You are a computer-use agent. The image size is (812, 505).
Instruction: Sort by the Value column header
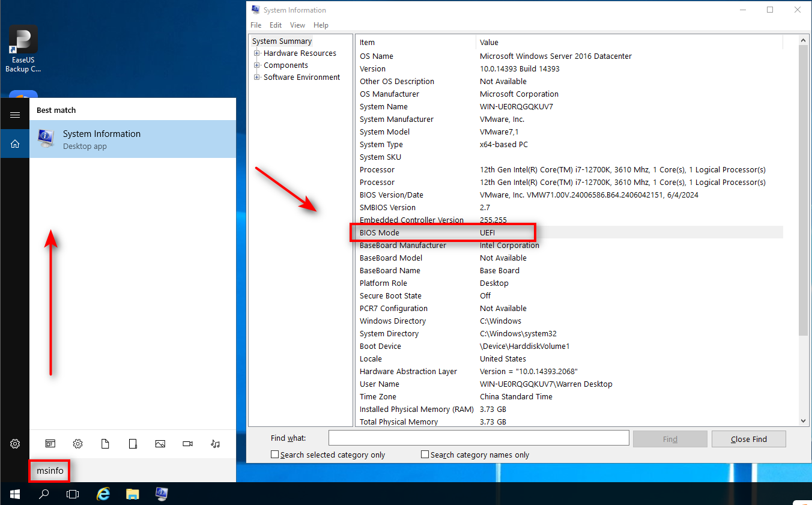click(629, 42)
